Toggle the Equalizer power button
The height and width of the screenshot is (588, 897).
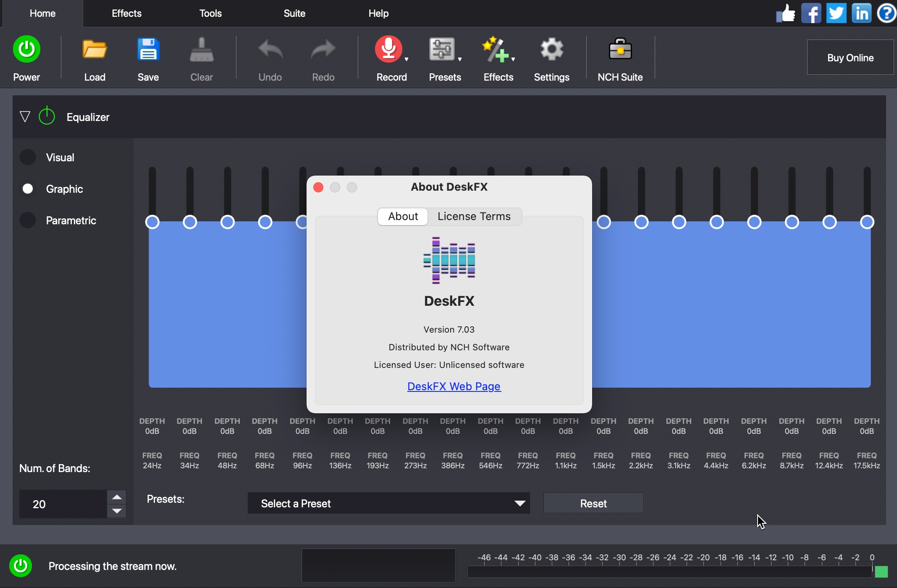click(47, 116)
